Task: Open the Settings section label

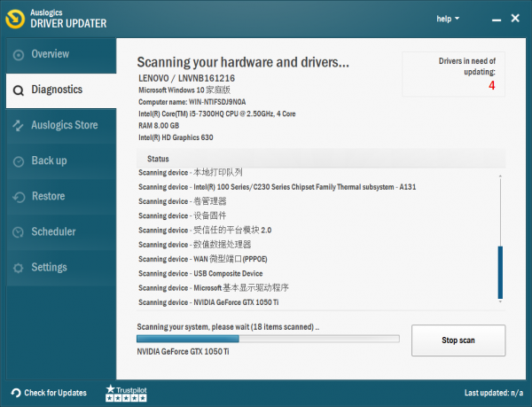Action: 49,267
